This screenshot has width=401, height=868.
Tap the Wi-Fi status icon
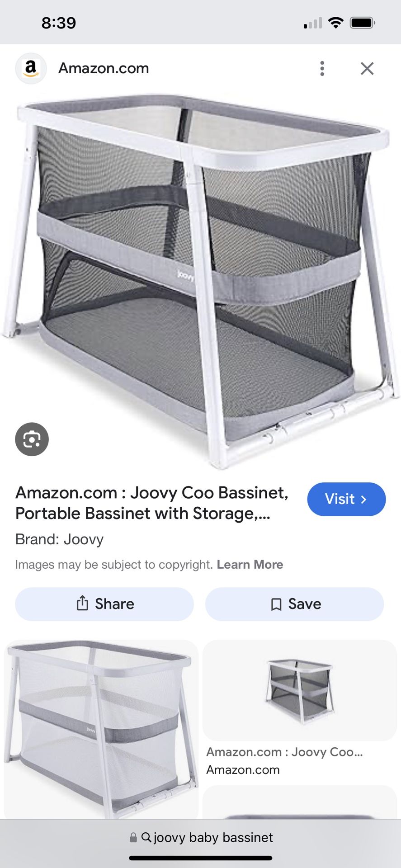click(335, 23)
